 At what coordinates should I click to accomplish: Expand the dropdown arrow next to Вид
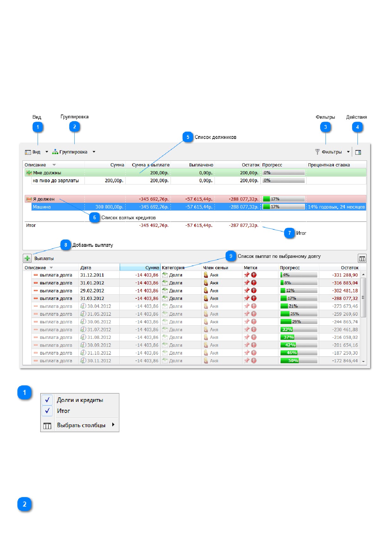pyautogui.click(x=47, y=152)
